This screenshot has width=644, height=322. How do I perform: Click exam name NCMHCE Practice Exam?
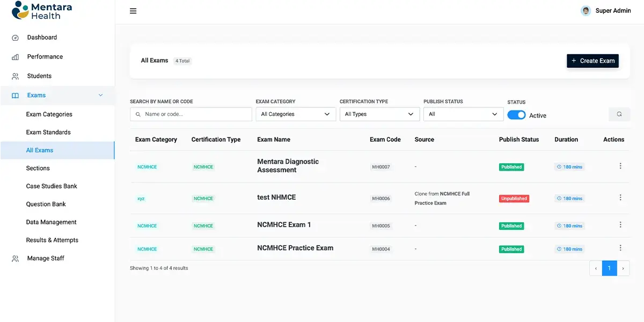(295, 248)
